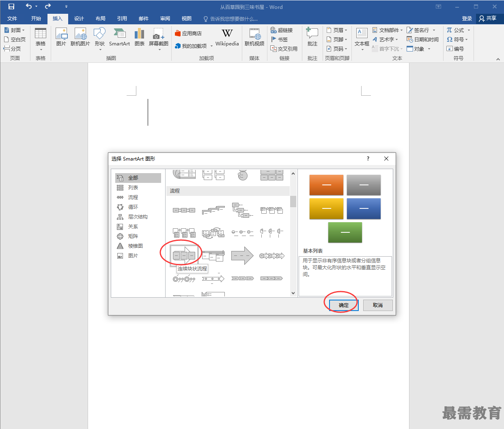Viewport: 504px width, 429px height.
Task: Switch to the Design (设计) tab
Action: point(79,19)
